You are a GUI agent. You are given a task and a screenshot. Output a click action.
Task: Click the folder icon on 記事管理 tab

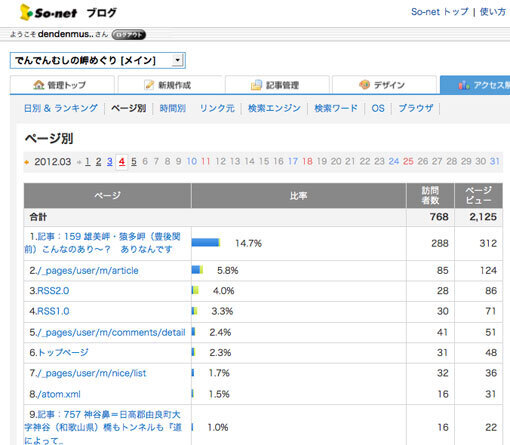pyautogui.click(x=256, y=85)
